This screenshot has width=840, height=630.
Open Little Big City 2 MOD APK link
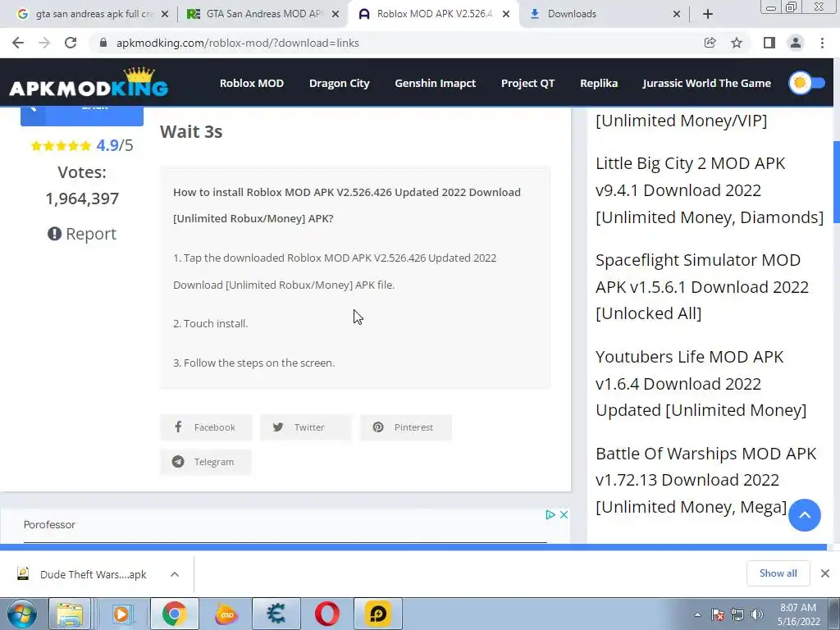[710, 190]
